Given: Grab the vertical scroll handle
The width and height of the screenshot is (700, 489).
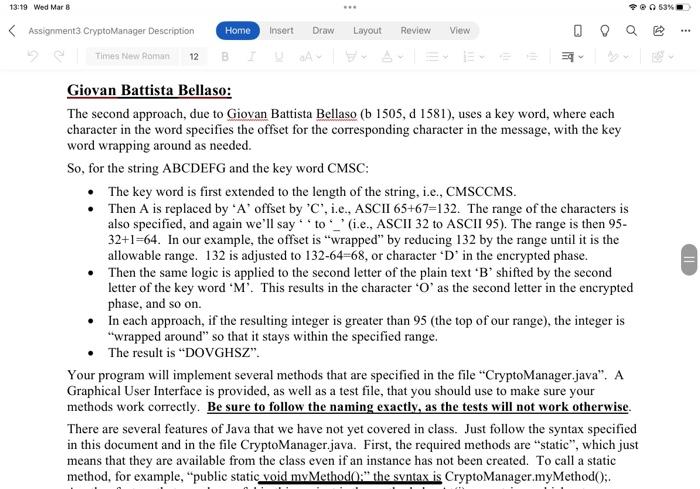Looking at the screenshot, I should pyautogui.click(x=689, y=259).
